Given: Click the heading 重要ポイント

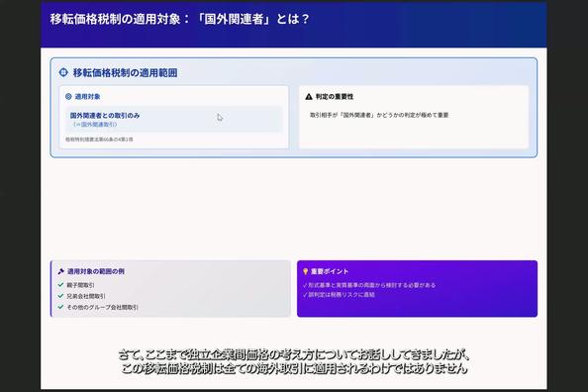Looking at the screenshot, I should (330, 271).
